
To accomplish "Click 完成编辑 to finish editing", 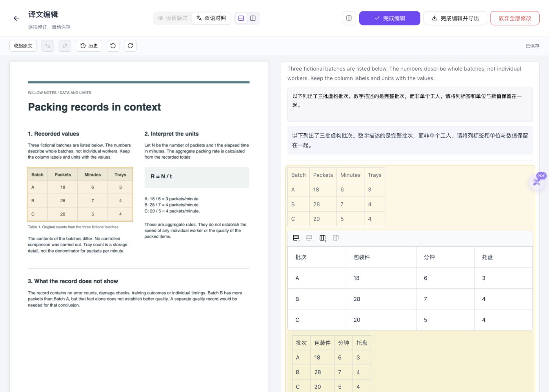I will (x=390, y=18).
